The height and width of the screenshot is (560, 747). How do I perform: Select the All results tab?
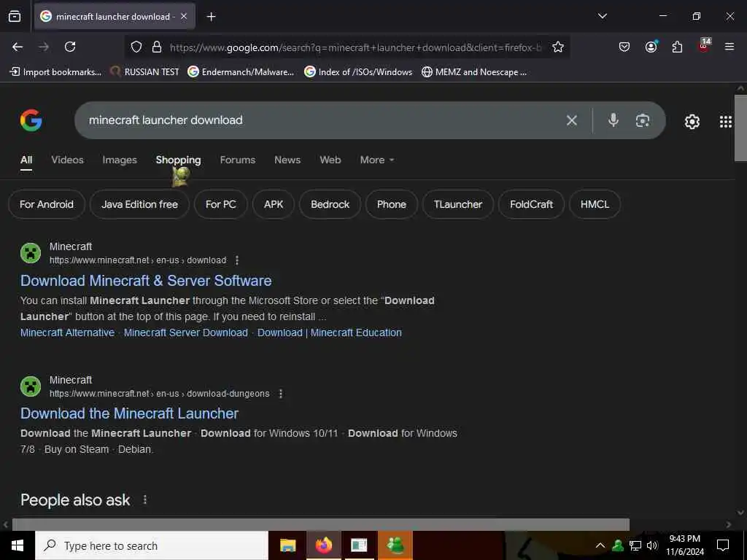click(26, 160)
